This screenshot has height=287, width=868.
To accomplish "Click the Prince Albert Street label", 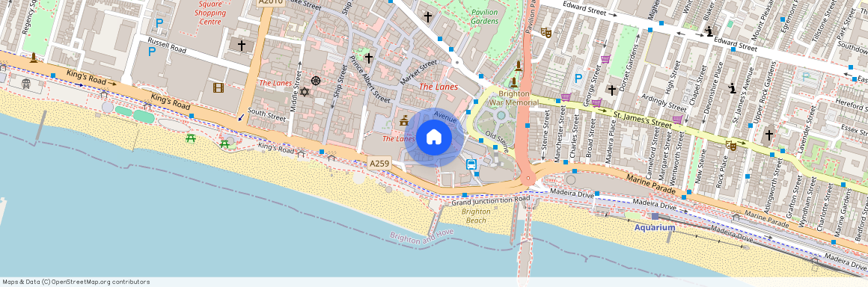I will pyautogui.click(x=370, y=79).
